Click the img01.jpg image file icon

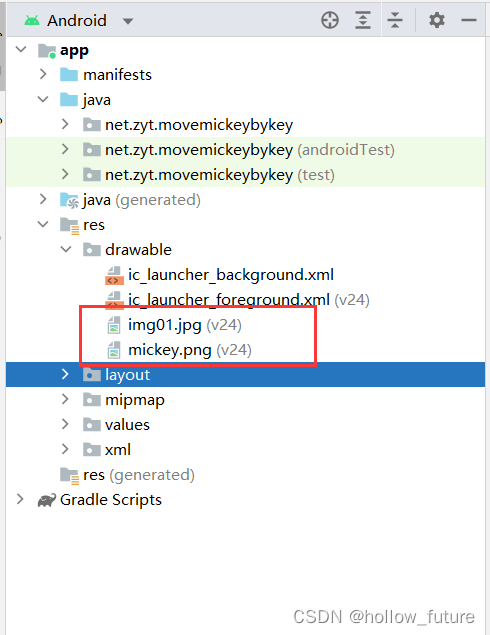pyautogui.click(x=114, y=325)
